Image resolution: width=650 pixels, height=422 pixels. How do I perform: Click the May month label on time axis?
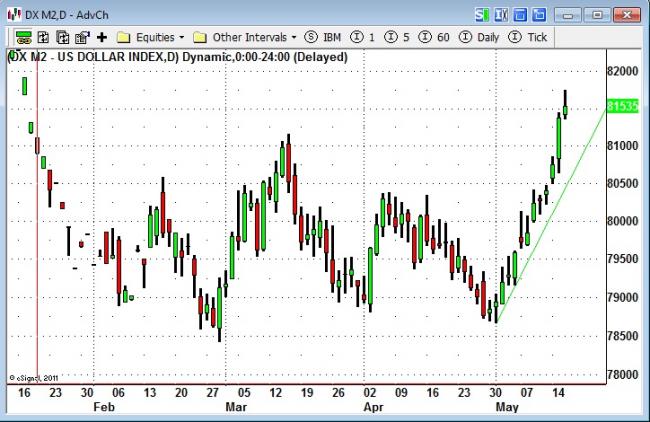click(507, 407)
